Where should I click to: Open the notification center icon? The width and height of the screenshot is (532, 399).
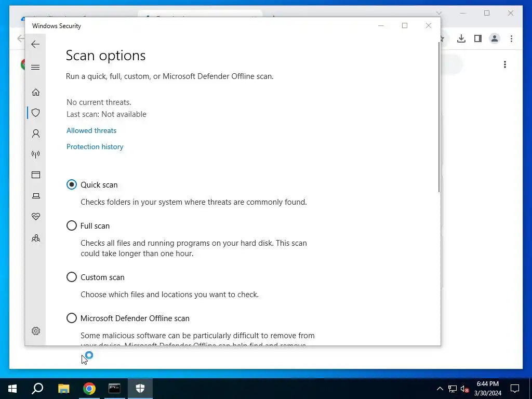(x=515, y=389)
